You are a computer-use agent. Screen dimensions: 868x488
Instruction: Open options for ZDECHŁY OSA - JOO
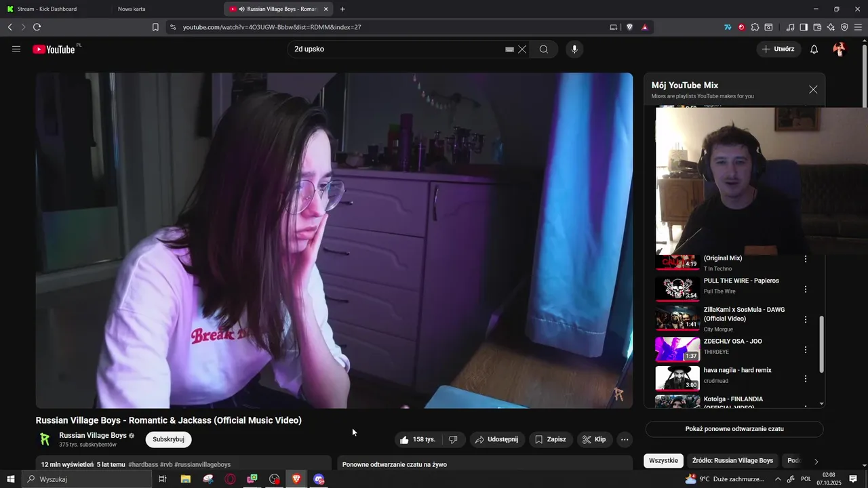[x=806, y=350]
